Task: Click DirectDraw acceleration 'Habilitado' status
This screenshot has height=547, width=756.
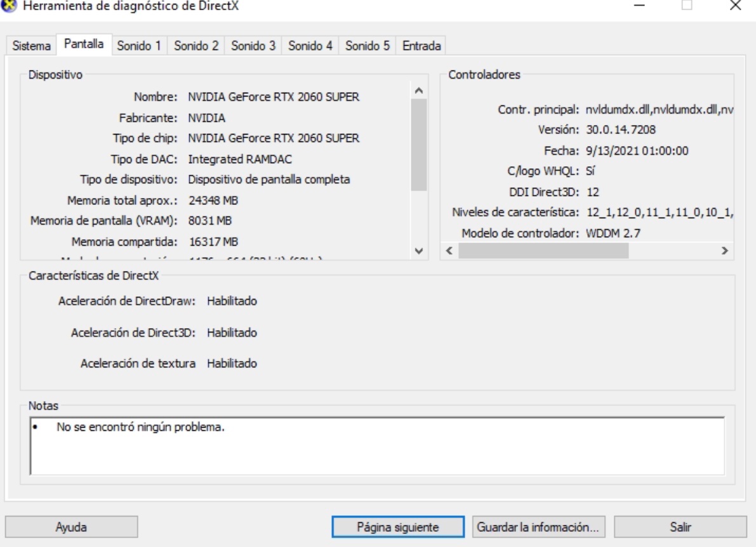Action: tap(232, 301)
